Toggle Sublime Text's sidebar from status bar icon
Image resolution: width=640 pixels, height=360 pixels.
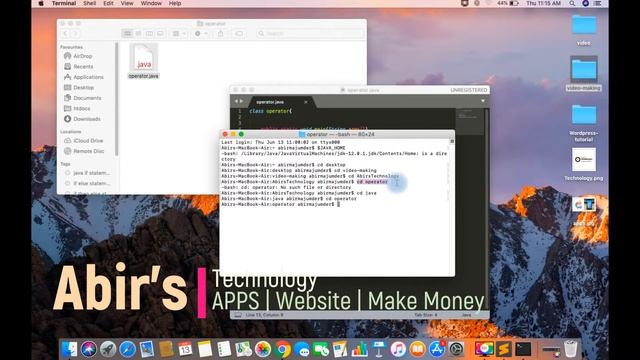tap(238, 315)
